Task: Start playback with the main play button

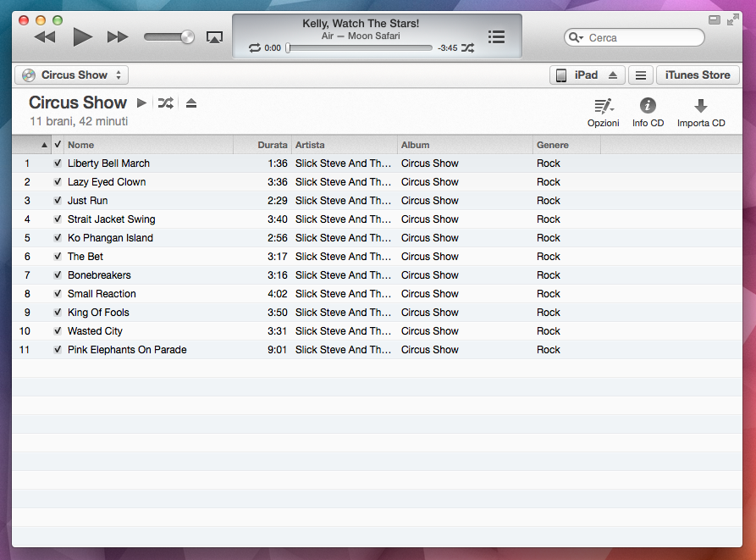Action: [82, 37]
